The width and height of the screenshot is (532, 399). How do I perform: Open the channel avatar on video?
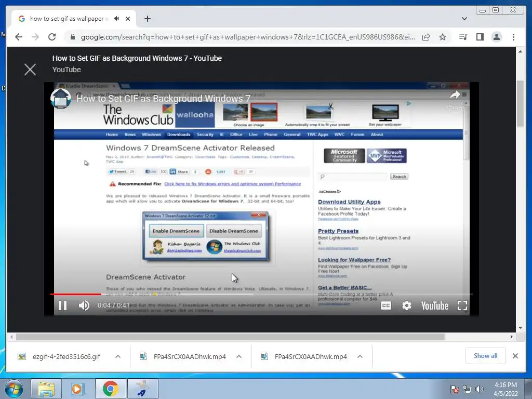(x=61, y=98)
